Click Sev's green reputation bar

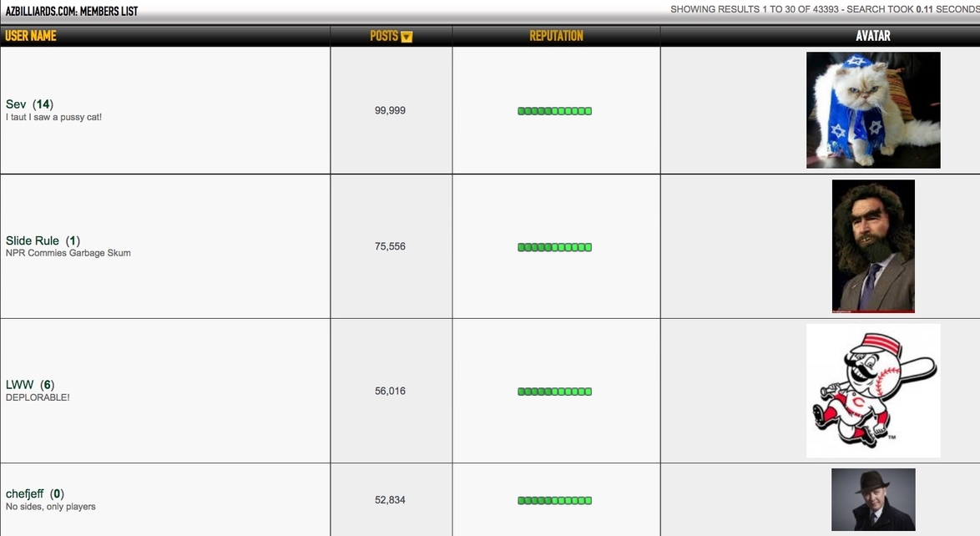[x=554, y=111]
